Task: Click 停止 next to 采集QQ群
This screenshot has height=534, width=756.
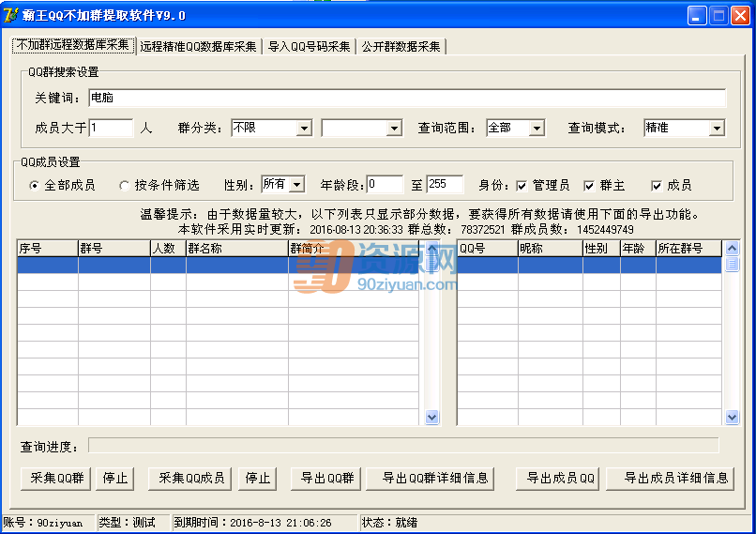Action: (114, 479)
